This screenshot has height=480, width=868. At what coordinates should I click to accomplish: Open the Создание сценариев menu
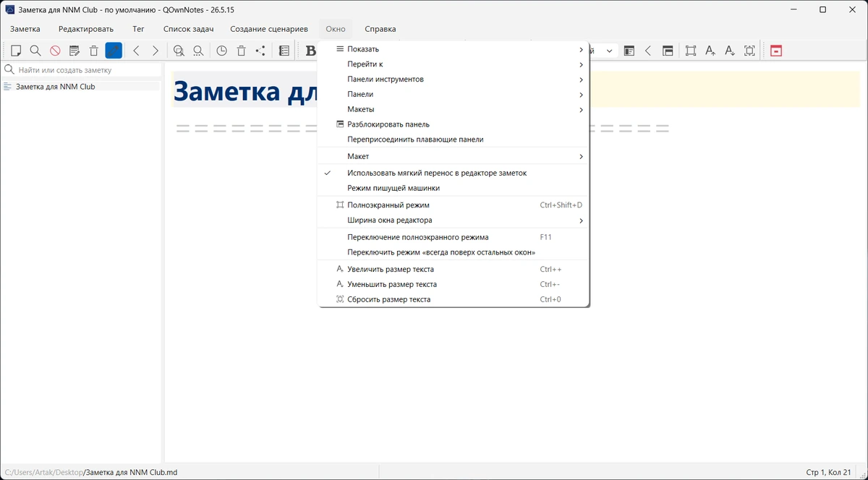pyautogui.click(x=269, y=29)
